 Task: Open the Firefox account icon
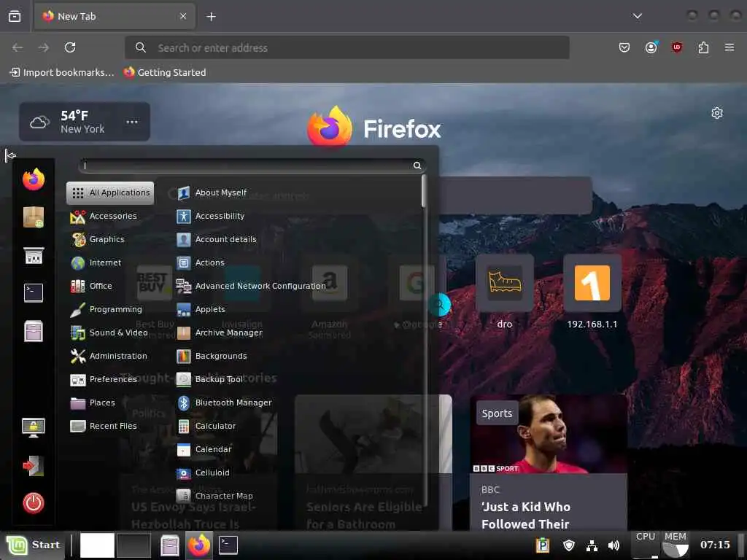(x=651, y=47)
